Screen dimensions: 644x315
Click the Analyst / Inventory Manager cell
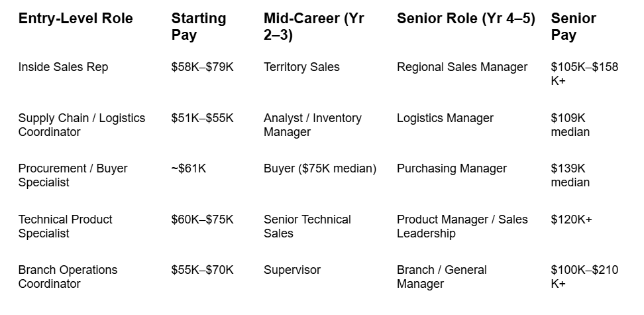click(313, 125)
